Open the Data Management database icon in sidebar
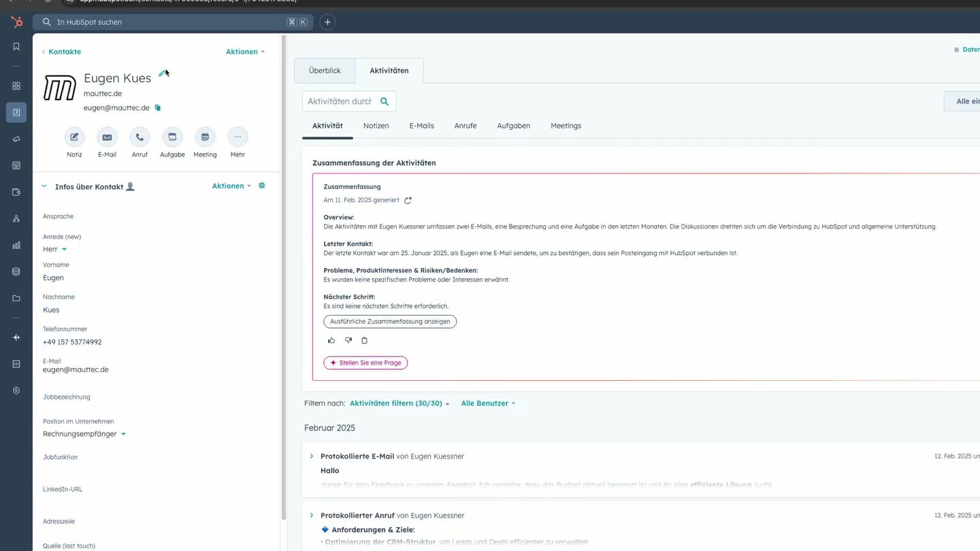Viewport: 980px width, 551px height. coord(16,271)
